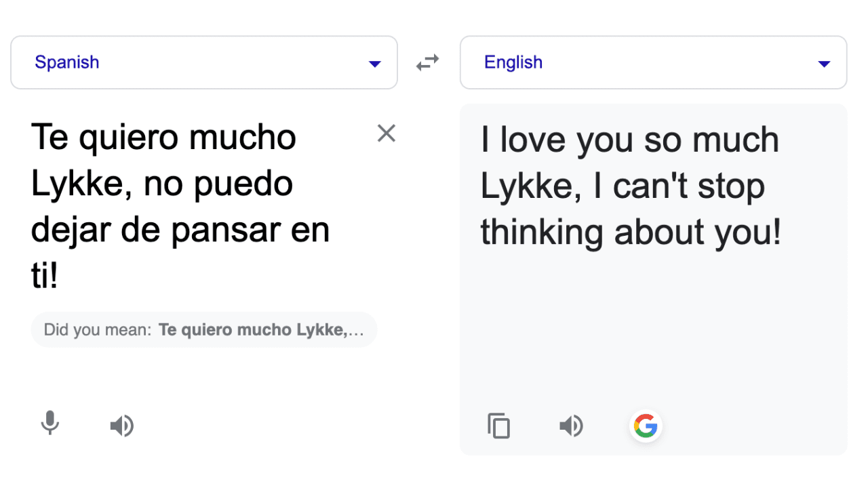Image resolution: width=868 pixels, height=488 pixels.
Task: Click the Google logo icon
Action: (x=646, y=426)
